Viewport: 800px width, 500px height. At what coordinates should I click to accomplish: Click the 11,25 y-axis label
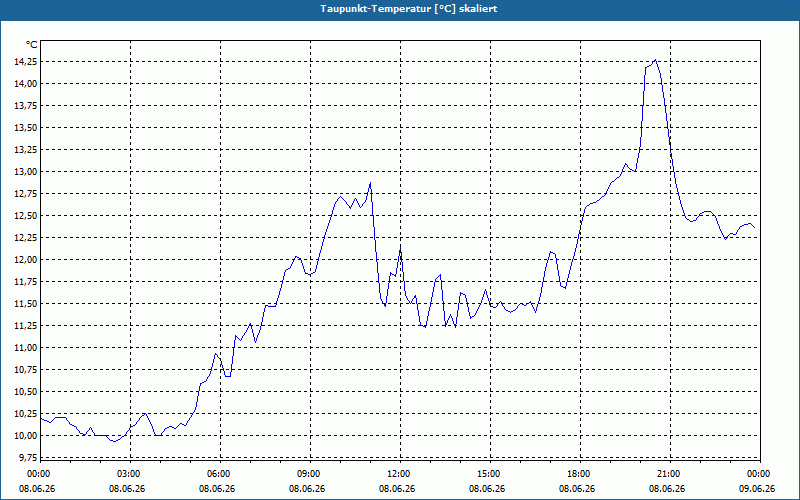pos(26,326)
